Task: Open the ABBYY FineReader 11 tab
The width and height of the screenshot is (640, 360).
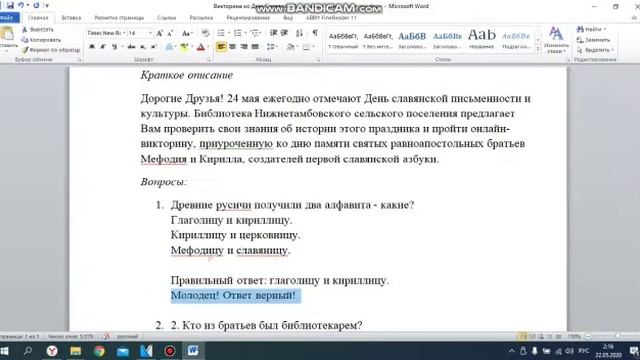Action: [x=331, y=18]
